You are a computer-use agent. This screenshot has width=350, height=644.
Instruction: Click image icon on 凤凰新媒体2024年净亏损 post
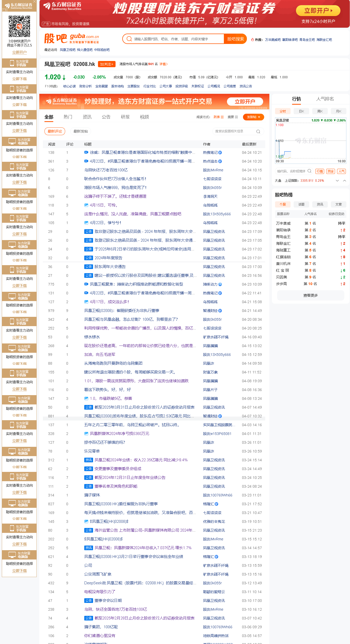(x=86, y=434)
